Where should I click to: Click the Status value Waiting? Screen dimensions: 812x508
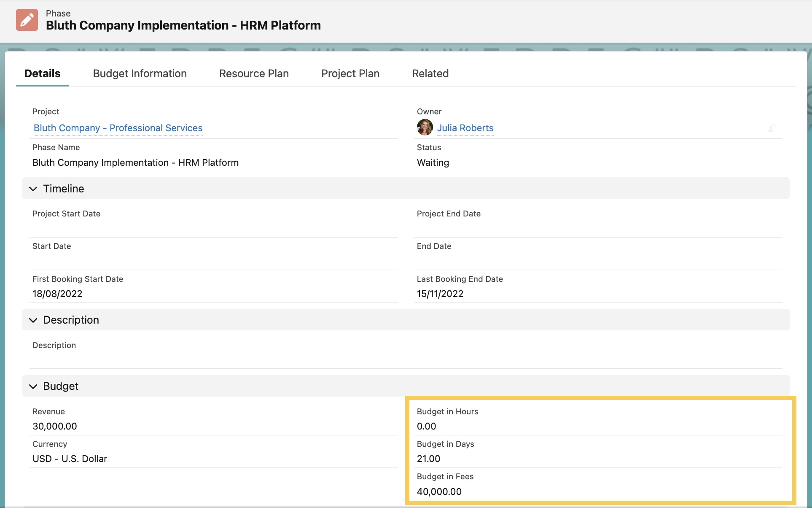coord(433,162)
